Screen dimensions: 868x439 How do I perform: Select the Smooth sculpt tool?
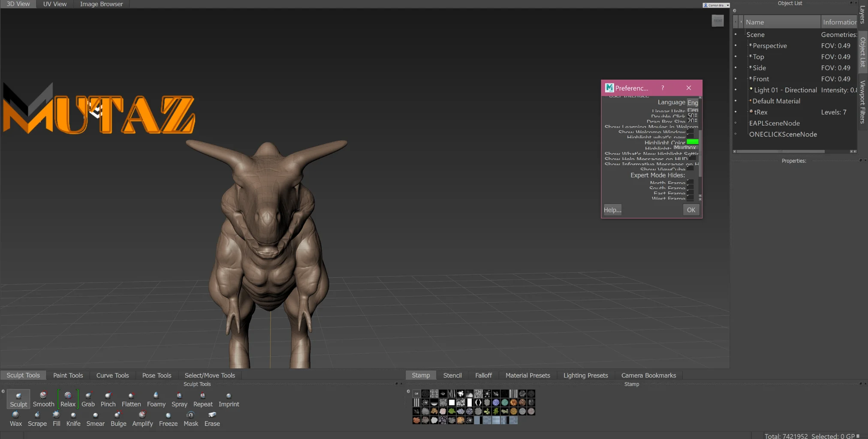tap(43, 399)
